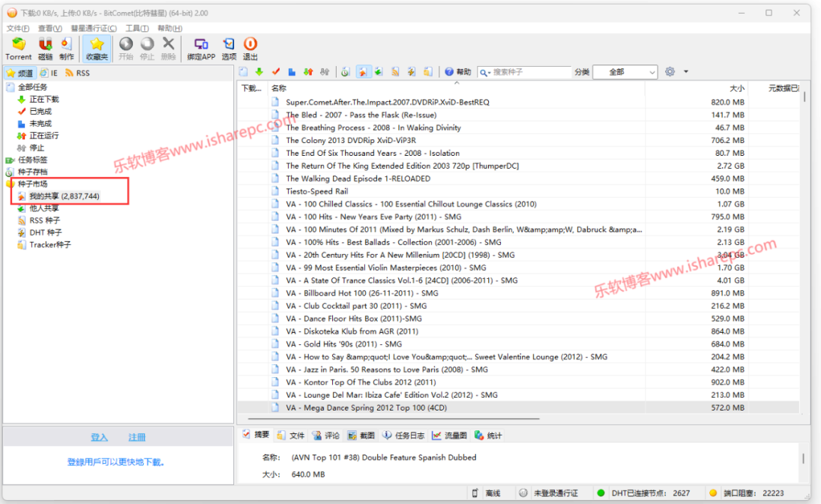Image resolution: width=821 pixels, height=504 pixels.
Task: Click green-red running arrows toolbar icon
Action: pos(309,71)
